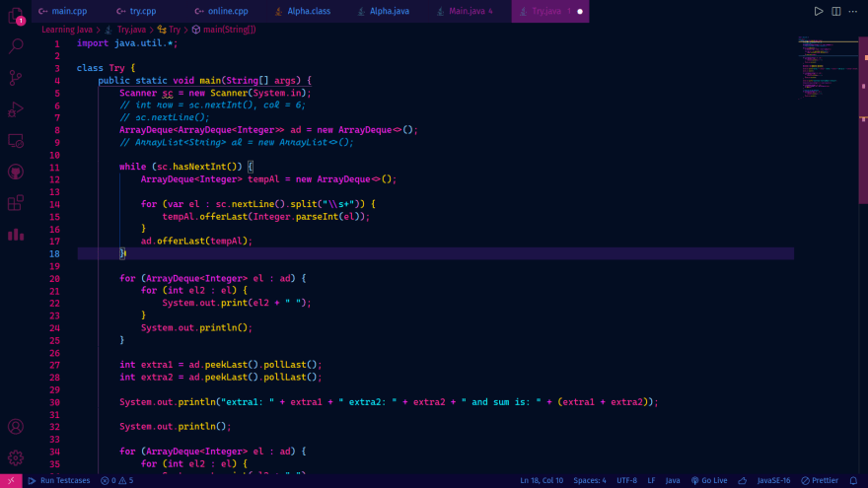Click 'Scanner sc = new Scanner(System.in);' line
Screen dimensions: 868x488
pos(215,93)
